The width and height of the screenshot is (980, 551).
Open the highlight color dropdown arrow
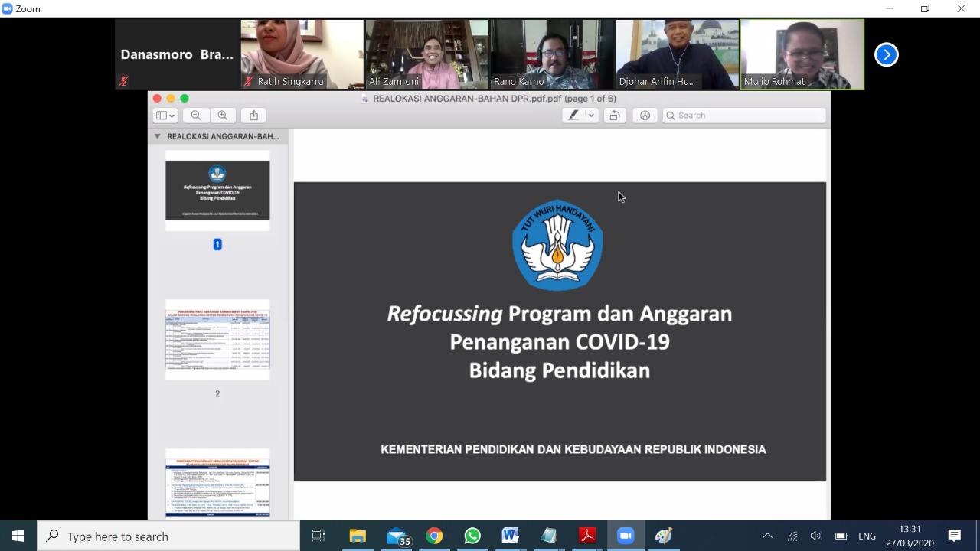591,116
